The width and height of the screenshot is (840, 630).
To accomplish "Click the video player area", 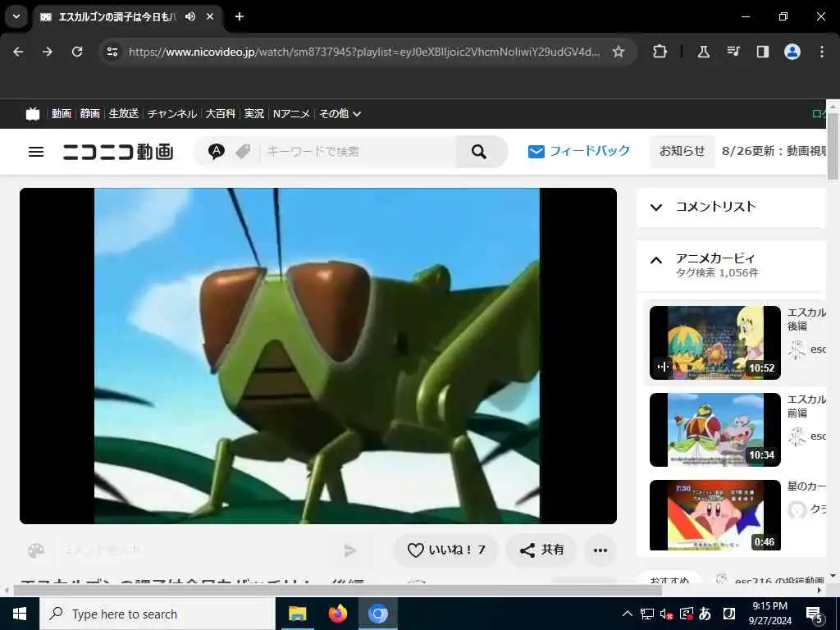I will [x=317, y=356].
